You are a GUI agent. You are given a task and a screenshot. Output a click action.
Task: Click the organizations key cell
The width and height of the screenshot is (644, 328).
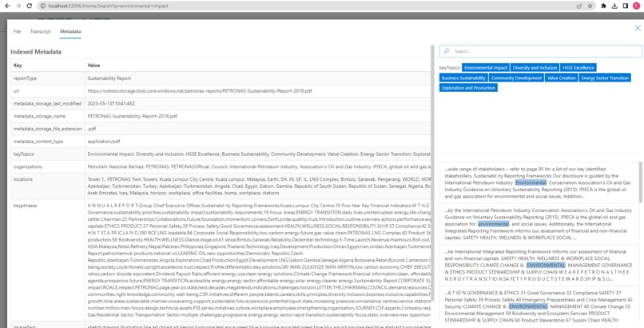(x=47, y=167)
